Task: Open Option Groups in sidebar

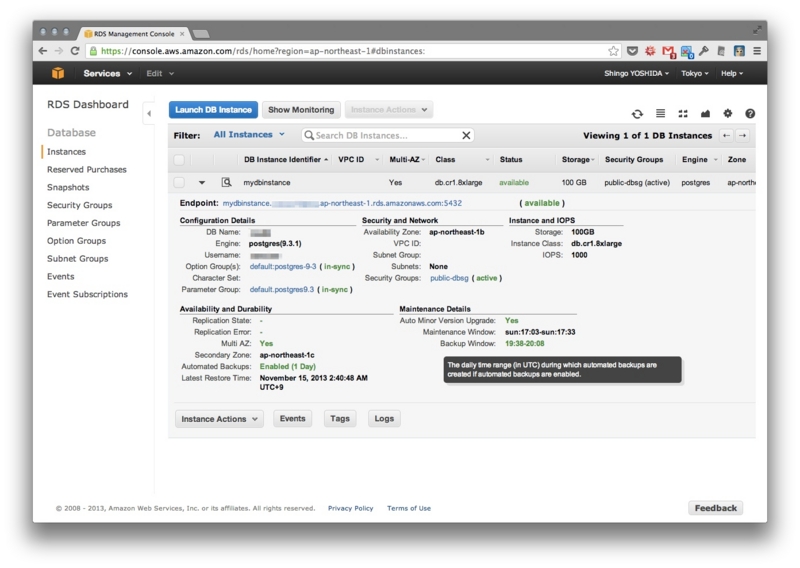Action: click(x=77, y=241)
